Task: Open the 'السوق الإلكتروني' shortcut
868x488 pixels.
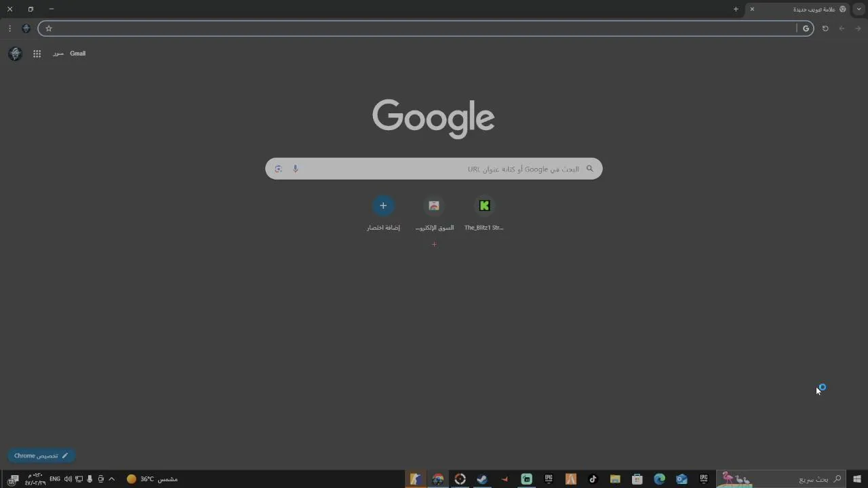Action: tap(434, 213)
